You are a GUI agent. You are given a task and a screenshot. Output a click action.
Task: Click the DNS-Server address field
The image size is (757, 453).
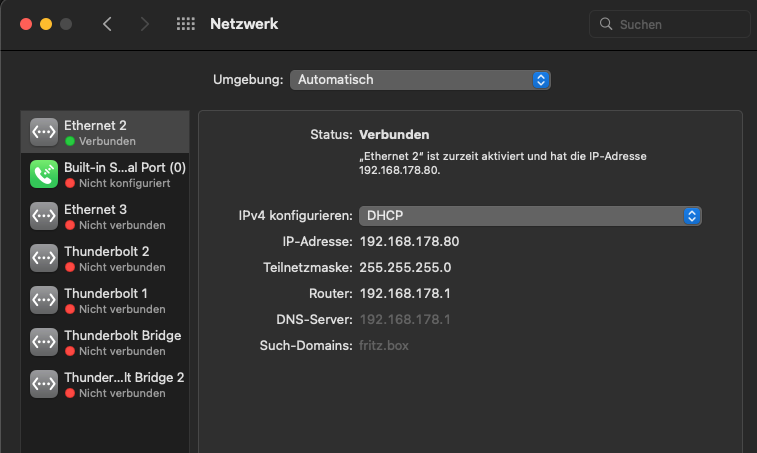(x=405, y=320)
